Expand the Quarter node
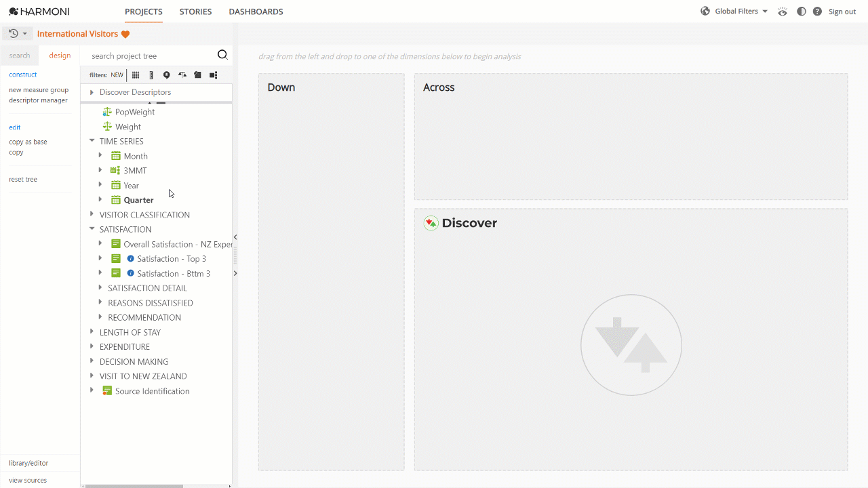Viewport: 868px width, 488px height. (100, 199)
